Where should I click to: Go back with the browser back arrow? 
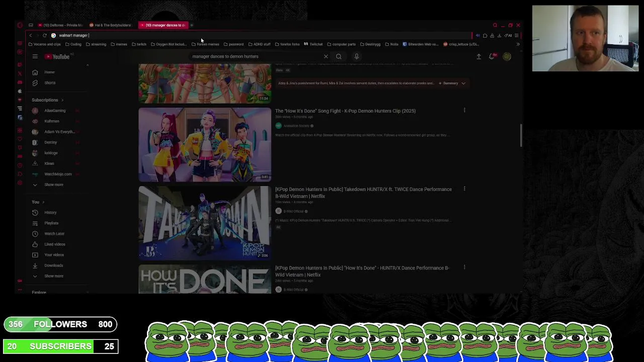[31, 35]
